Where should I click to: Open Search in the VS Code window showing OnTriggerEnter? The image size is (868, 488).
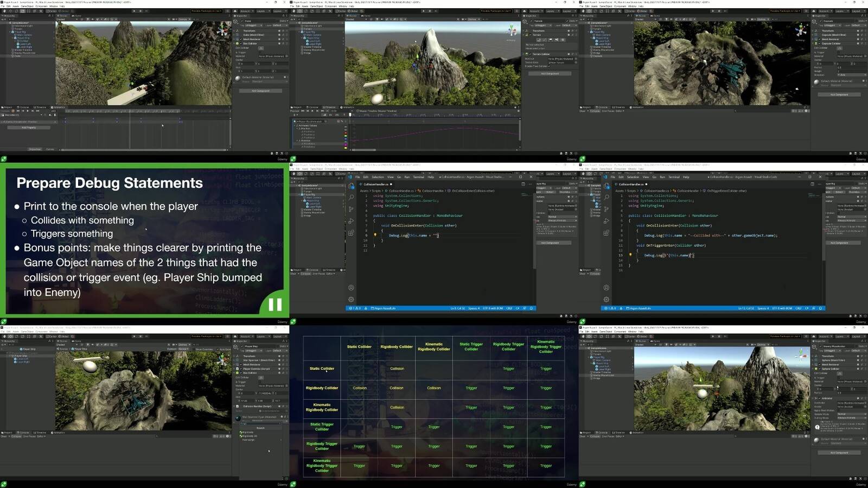(x=607, y=197)
